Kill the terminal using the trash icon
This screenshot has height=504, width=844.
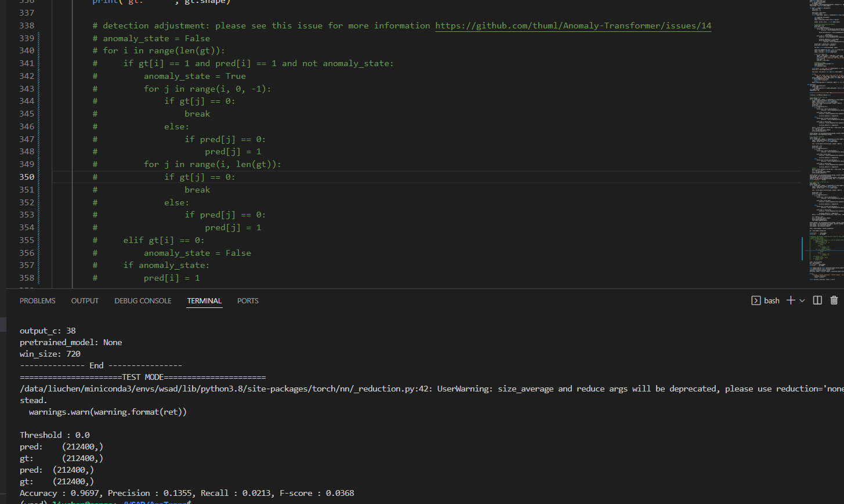834,300
